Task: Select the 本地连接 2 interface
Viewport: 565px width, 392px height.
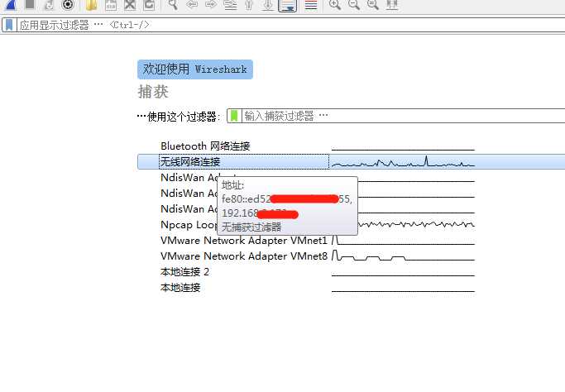Action: [184, 271]
